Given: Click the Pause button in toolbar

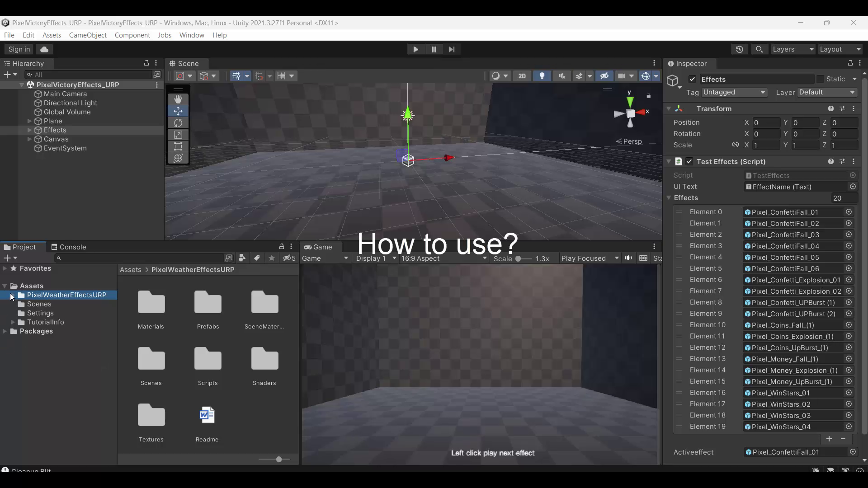Looking at the screenshot, I should point(434,49).
